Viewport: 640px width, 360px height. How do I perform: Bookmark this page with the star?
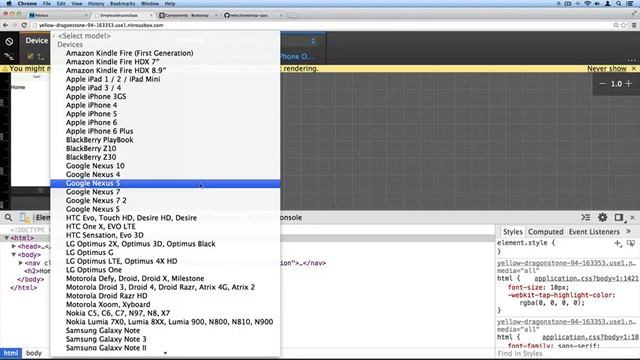[624, 25]
